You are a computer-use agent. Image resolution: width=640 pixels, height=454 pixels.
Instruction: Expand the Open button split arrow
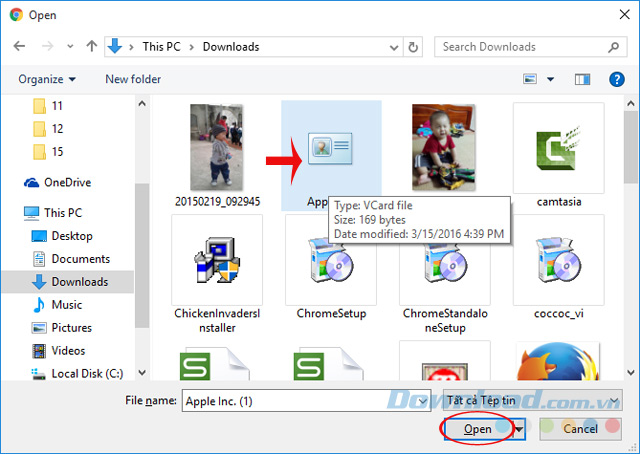pyautogui.click(x=519, y=430)
